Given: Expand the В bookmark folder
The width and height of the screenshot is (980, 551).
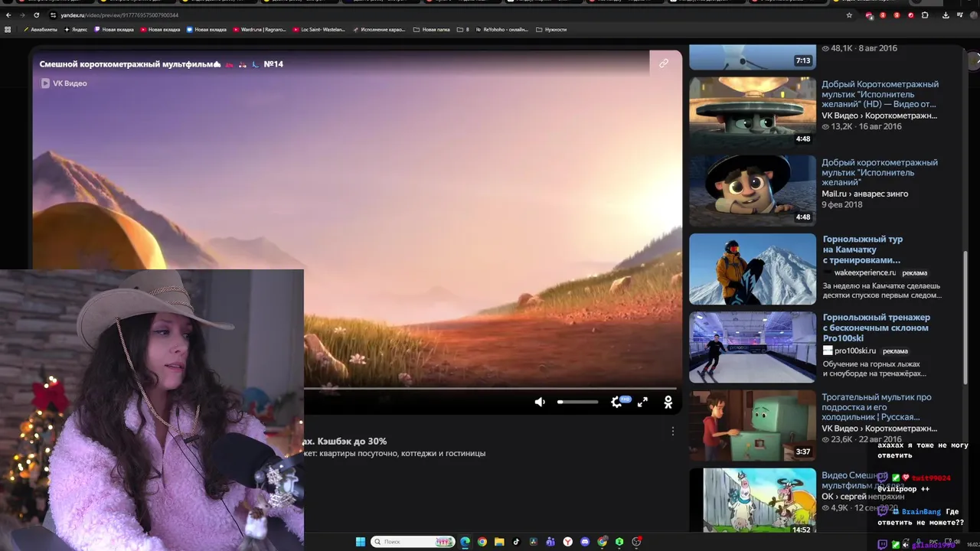Looking at the screenshot, I should coord(462,30).
